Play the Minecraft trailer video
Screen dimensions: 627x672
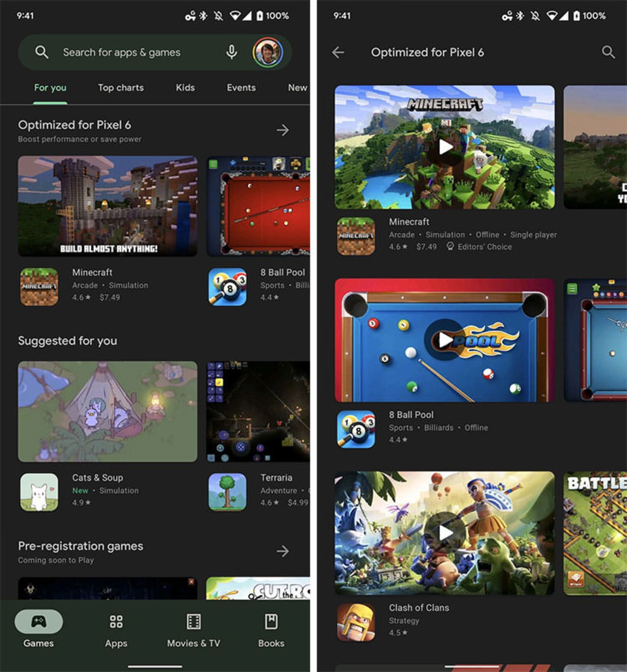pyautogui.click(x=445, y=147)
